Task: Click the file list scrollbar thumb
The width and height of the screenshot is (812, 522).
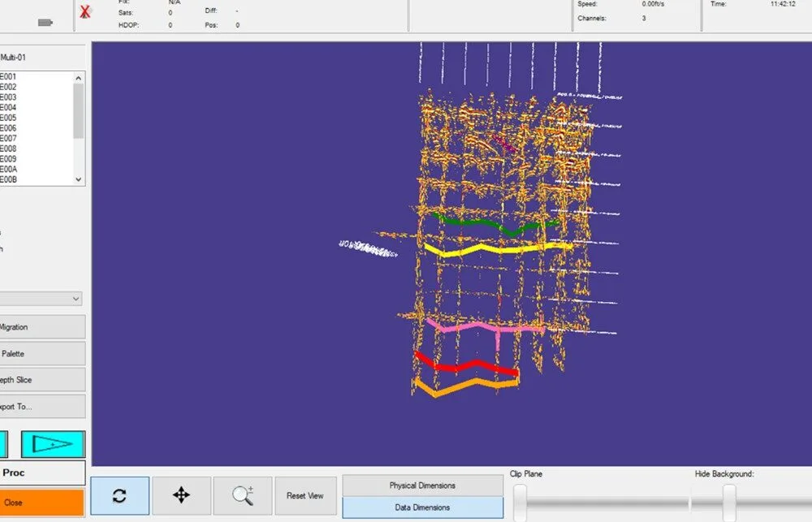Action: [x=78, y=111]
